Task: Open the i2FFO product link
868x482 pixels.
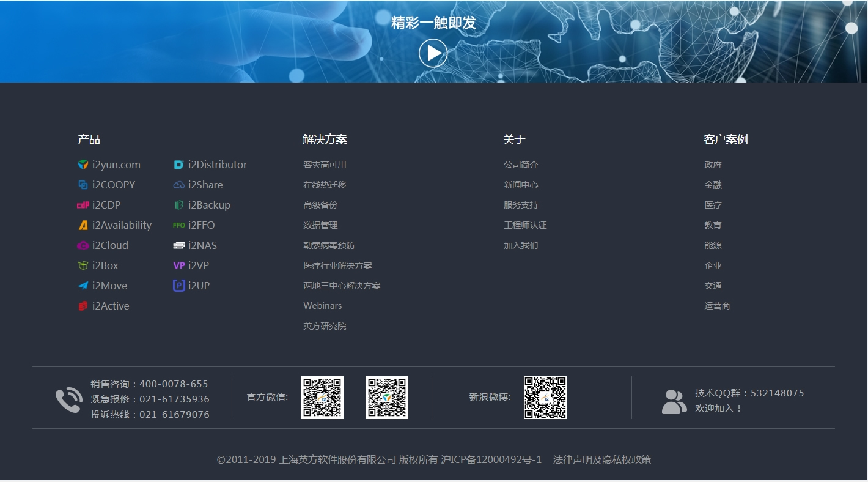Action: [x=202, y=225]
